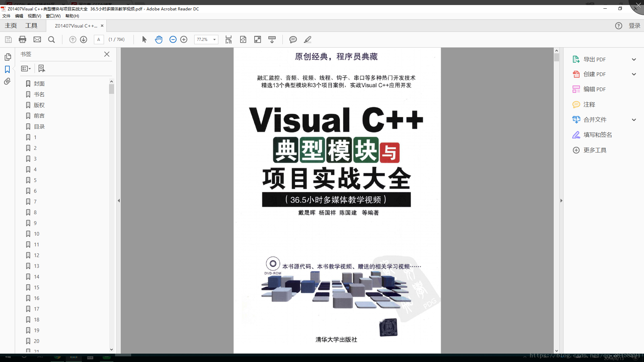Open the 前言 bookmark
Viewport: 644px width, 362px height.
tap(39, 116)
